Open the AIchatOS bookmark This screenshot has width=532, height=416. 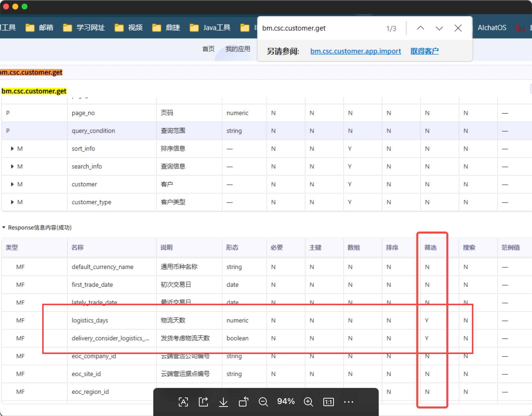(x=492, y=28)
